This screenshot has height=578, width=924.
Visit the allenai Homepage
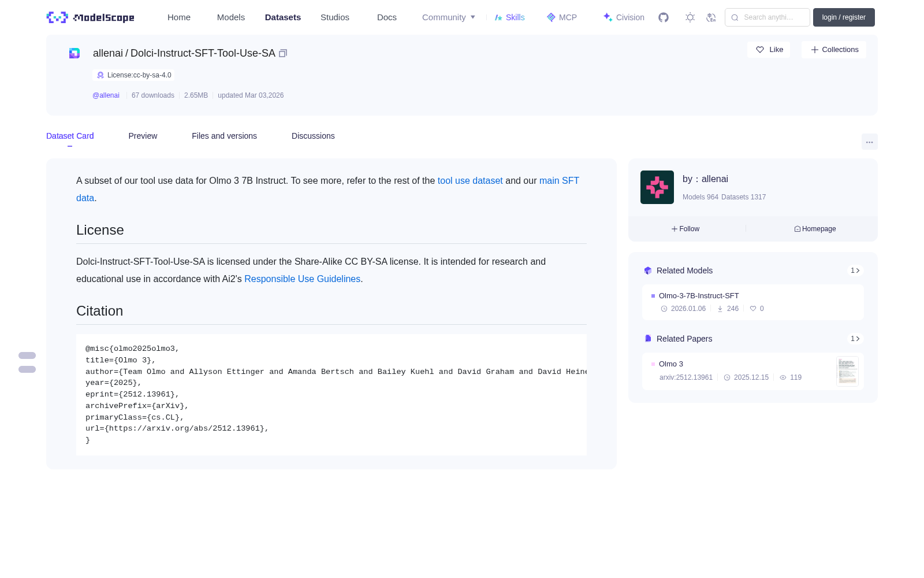[815, 229]
